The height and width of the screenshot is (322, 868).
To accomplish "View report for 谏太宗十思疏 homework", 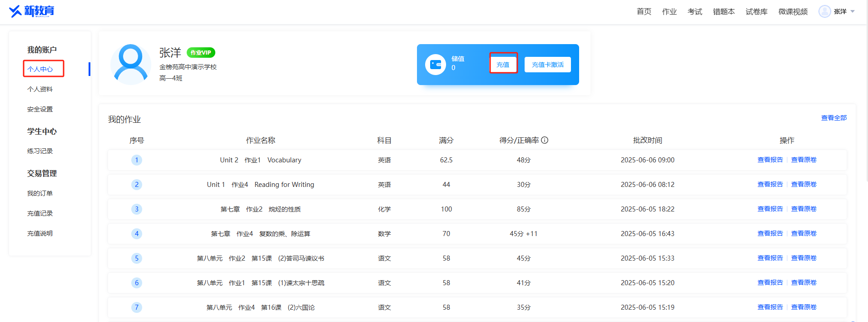I will 770,282.
